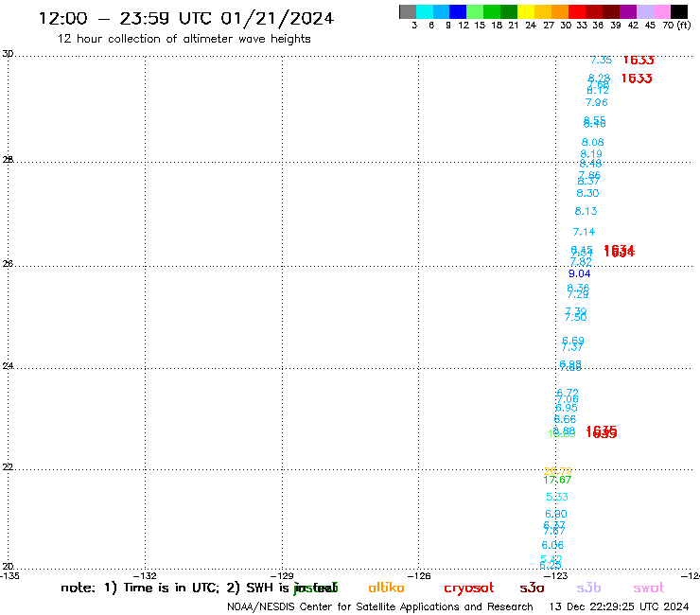The width and height of the screenshot is (700, 615).
Task: Click the gray swatch in the color scale
Action: tap(408, 12)
